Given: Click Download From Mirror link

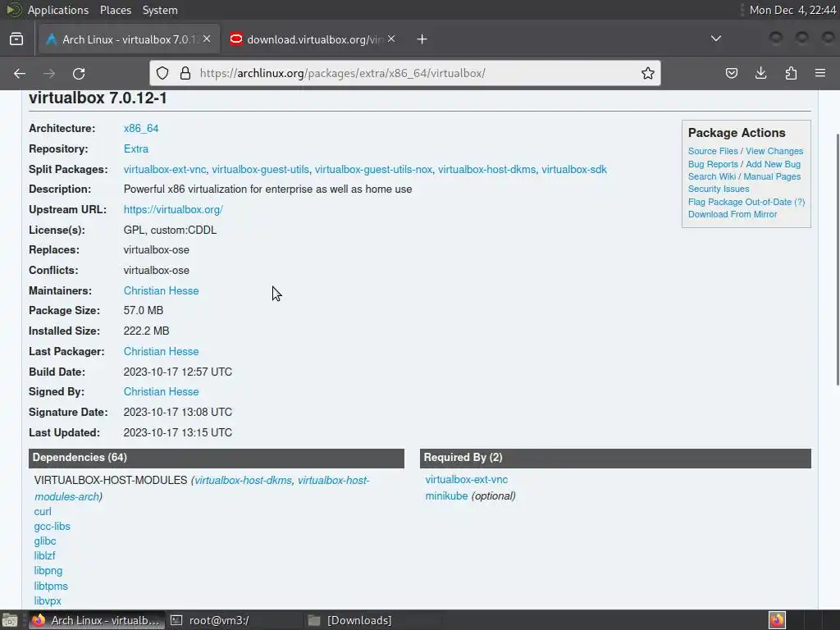Looking at the screenshot, I should (733, 214).
